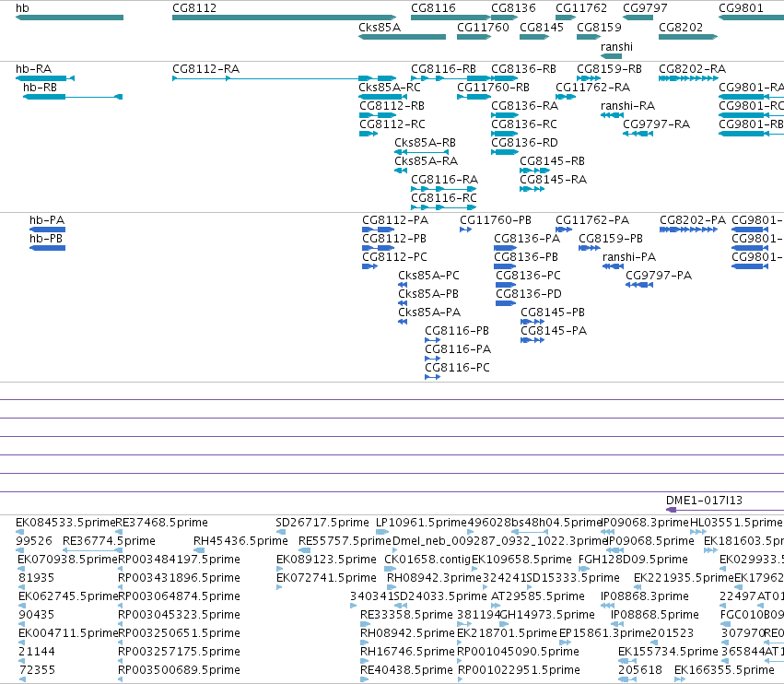Click the RP003500689.5prime EST label
Image resolution: width=784 pixels, height=684 pixels.
179,670
